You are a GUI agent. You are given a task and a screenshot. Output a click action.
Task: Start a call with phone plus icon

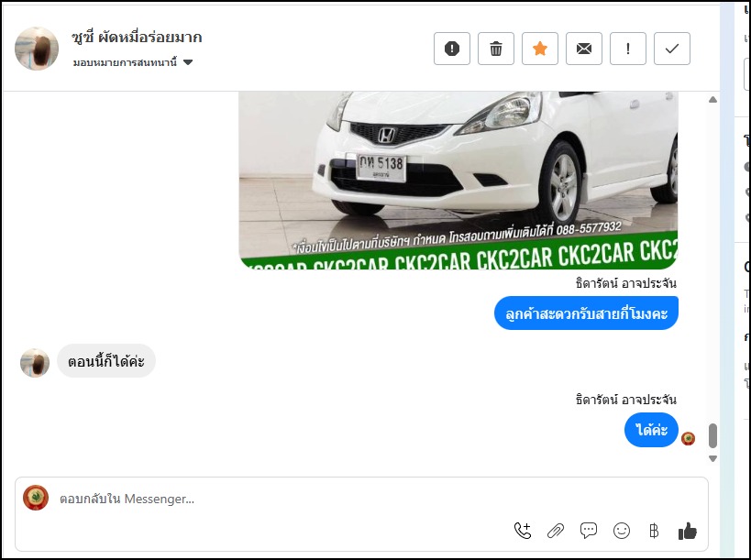pyautogui.click(x=523, y=531)
